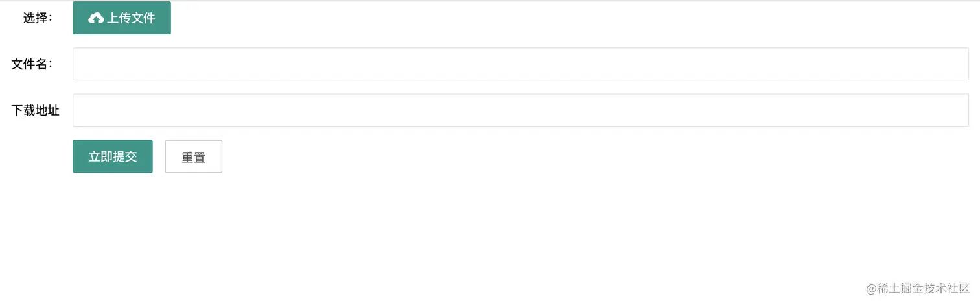
Task: Place cursor in the file name box
Action: tap(520, 64)
